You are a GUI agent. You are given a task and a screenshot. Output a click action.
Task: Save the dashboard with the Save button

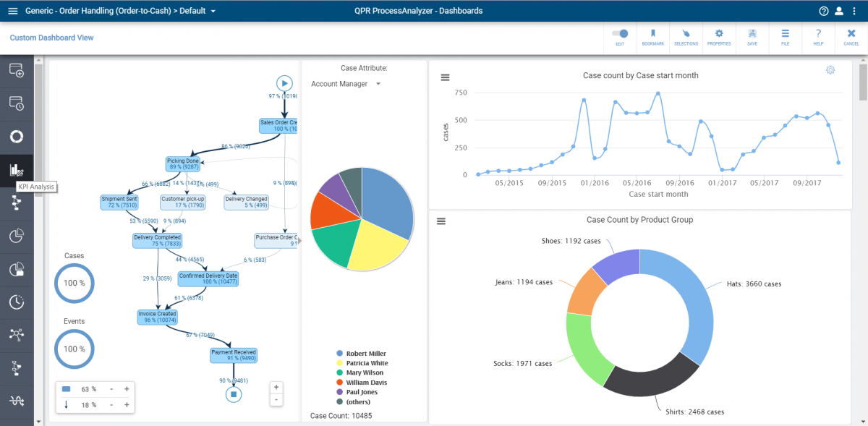(752, 38)
